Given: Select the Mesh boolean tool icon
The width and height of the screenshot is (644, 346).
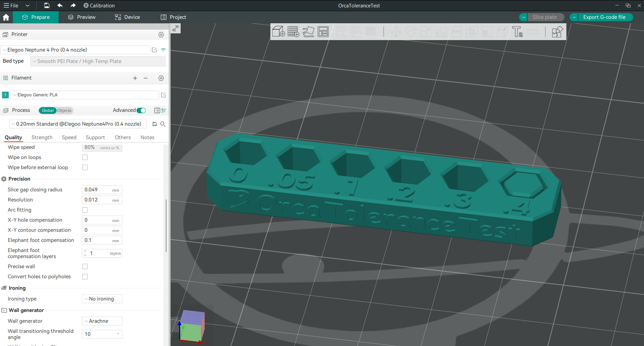Looking at the screenshot, I should 472,32.
